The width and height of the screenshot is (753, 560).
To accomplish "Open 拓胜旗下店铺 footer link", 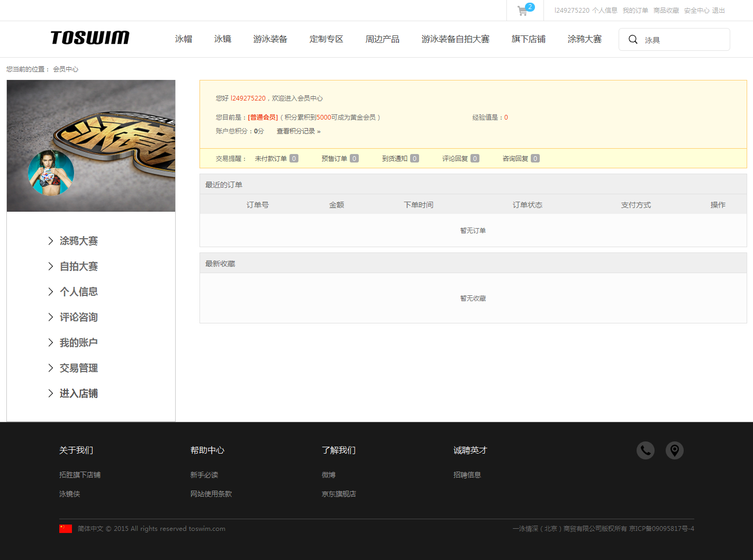I will tap(80, 475).
